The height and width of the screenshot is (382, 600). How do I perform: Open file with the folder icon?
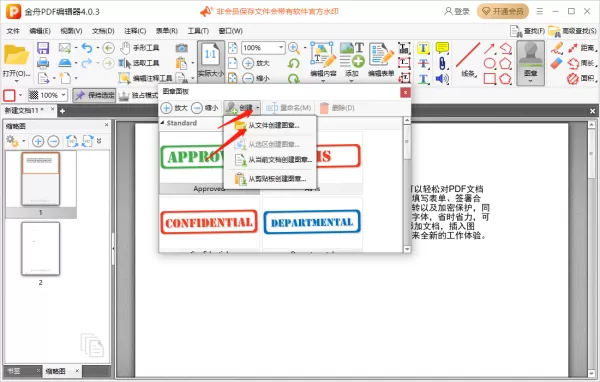[16, 56]
